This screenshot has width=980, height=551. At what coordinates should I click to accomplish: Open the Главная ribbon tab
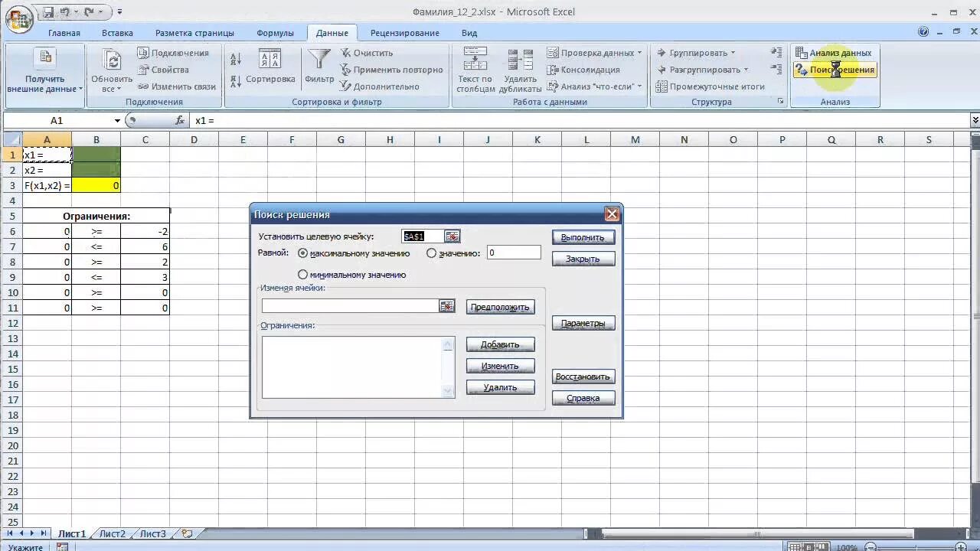pyautogui.click(x=64, y=33)
